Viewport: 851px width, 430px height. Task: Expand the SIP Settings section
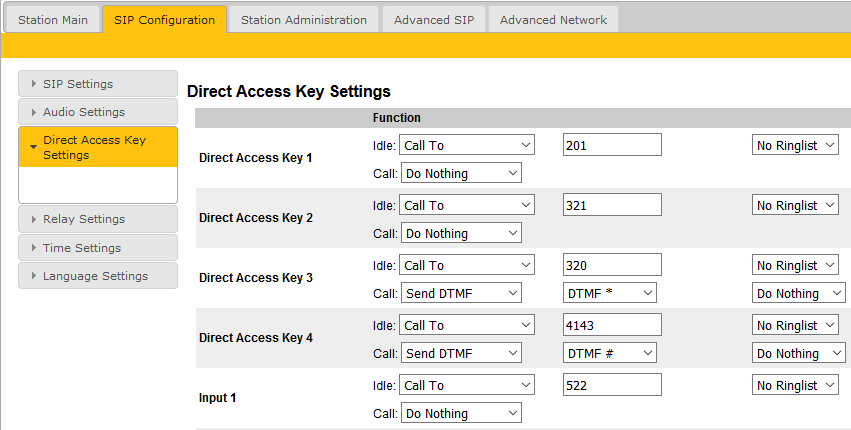pyautogui.click(x=97, y=84)
